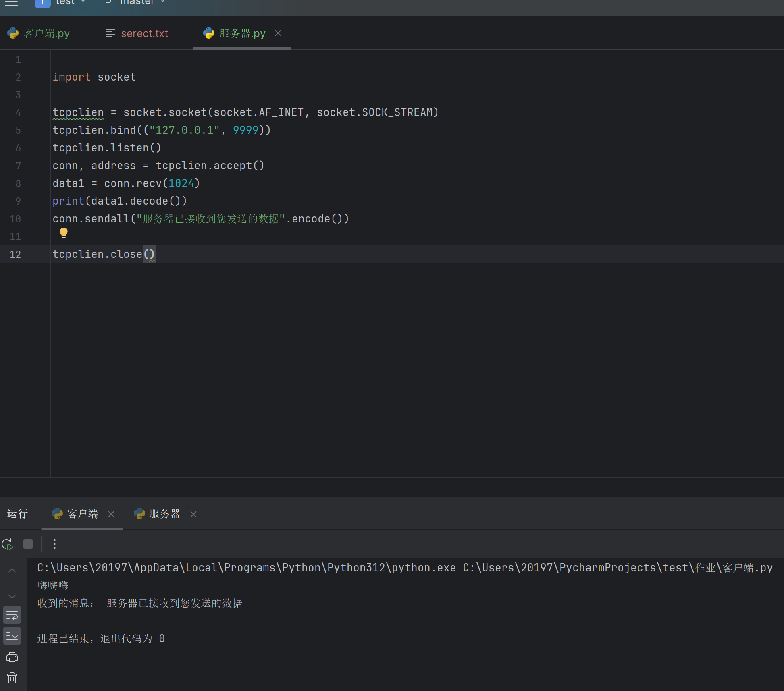Click the lightbulb quick-fix icon
Viewport: 784px width, 691px height.
click(64, 233)
